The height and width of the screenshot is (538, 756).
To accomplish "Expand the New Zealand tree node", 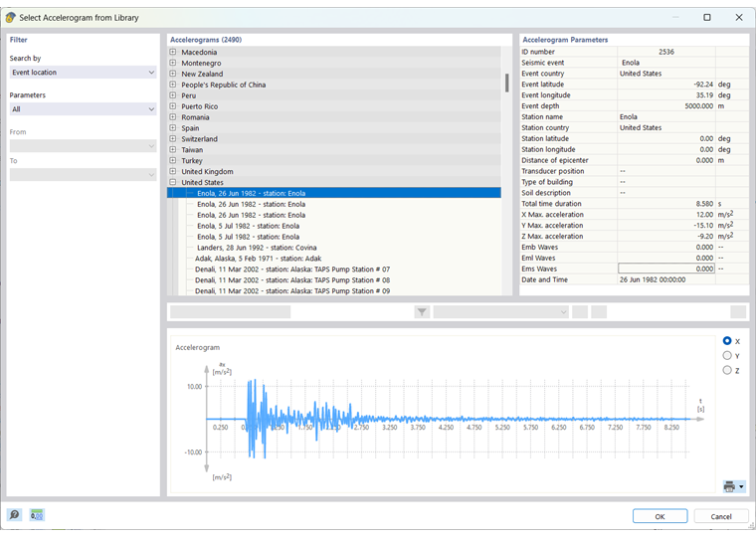I will pos(173,74).
